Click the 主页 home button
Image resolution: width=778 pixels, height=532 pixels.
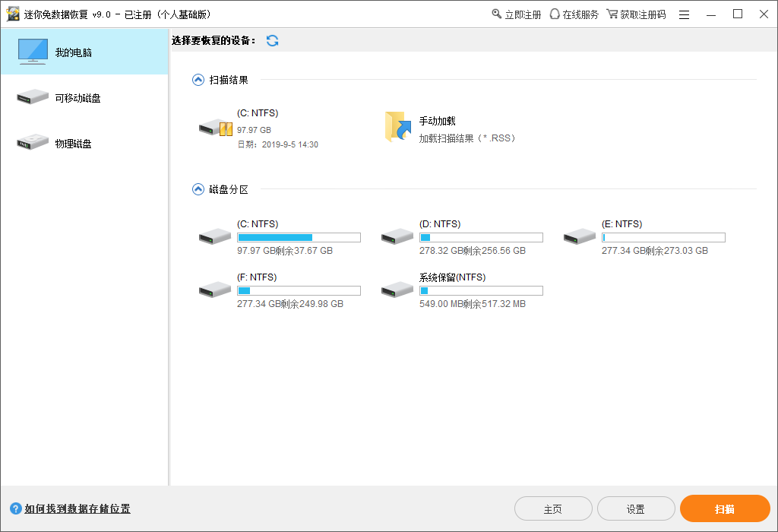click(553, 508)
